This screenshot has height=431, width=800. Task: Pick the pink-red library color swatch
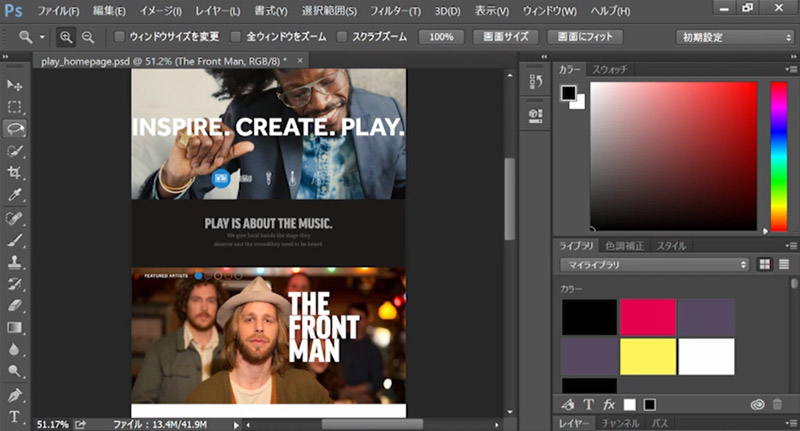pos(648,317)
